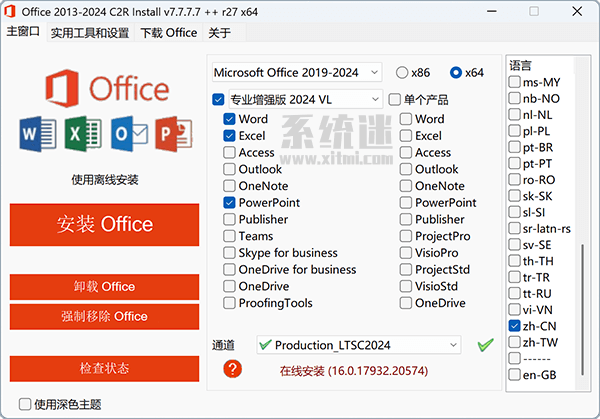Click the red question mark help icon
600x419 pixels.
click(x=233, y=369)
